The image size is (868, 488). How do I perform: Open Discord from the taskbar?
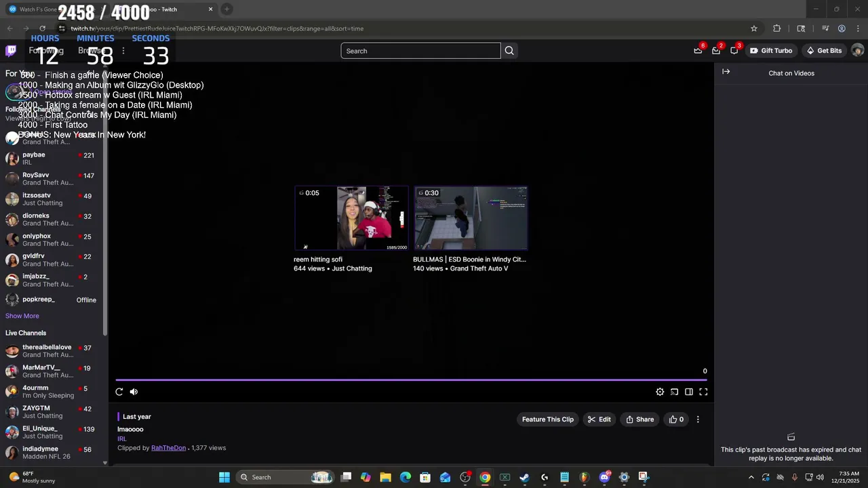604,477
